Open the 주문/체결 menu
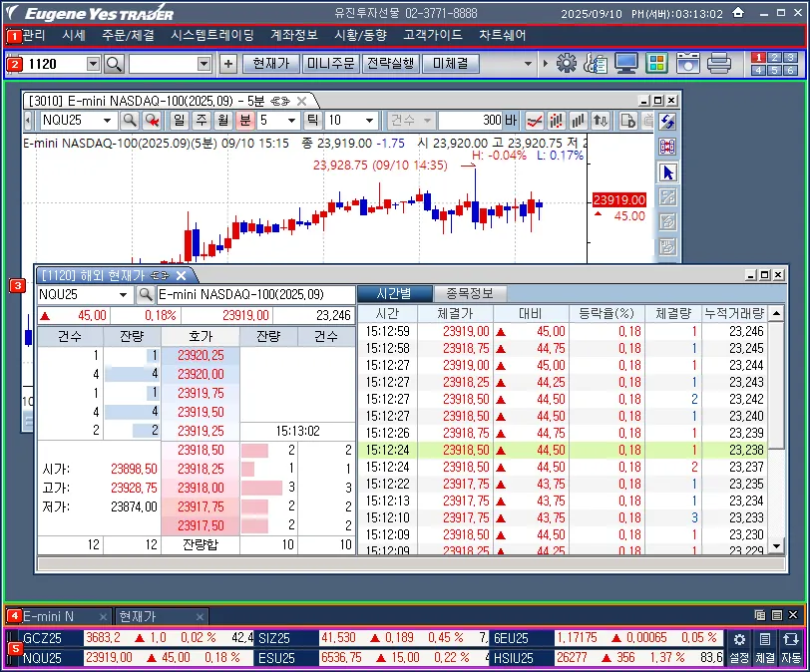This screenshot has height=672, width=810. coord(128,35)
